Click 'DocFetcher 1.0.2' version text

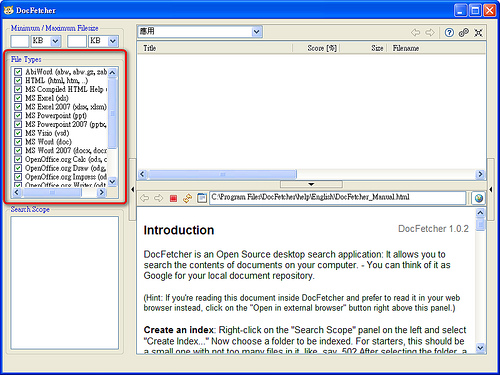point(433,229)
